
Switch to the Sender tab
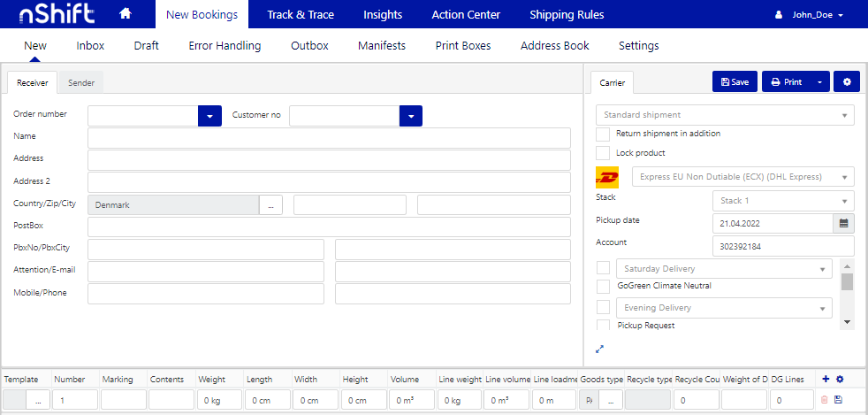[81, 82]
